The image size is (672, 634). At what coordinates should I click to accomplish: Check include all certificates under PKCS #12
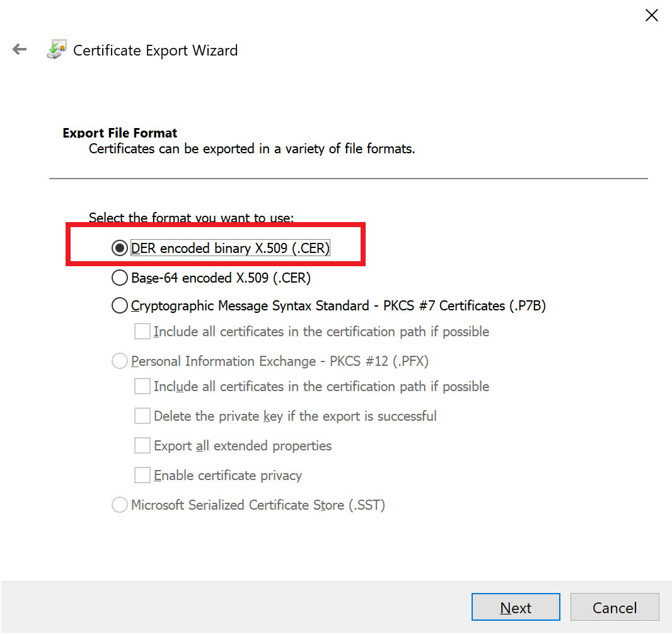click(x=142, y=386)
